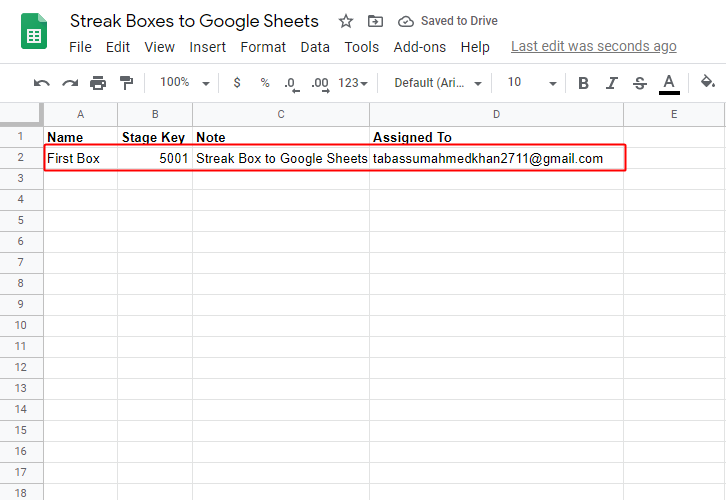726x500 pixels.
Task: Click the Name header cell
Action: [x=81, y=137]
